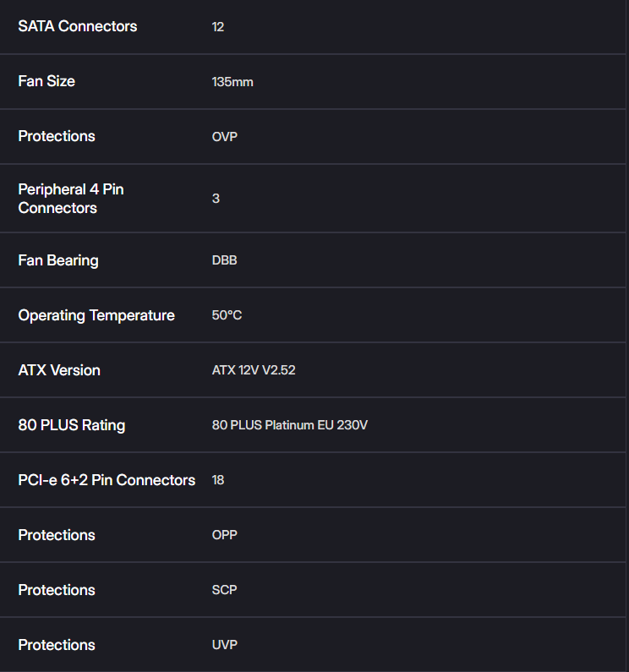Screen dimensions: 629x672
Task: Select the DBB fan bearing value
Action: pyautogui.click(x=224, y=260)
